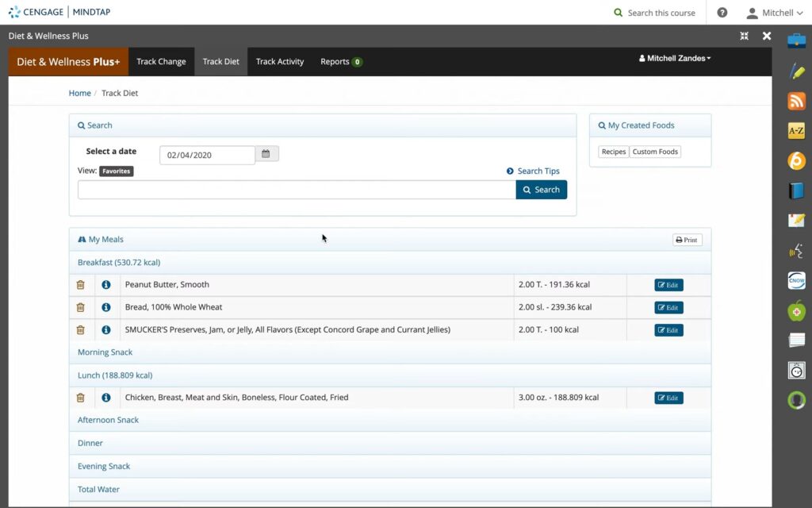
Task: Edit the SMUCKER'S Preserves entry
Action: pos(668,330)
